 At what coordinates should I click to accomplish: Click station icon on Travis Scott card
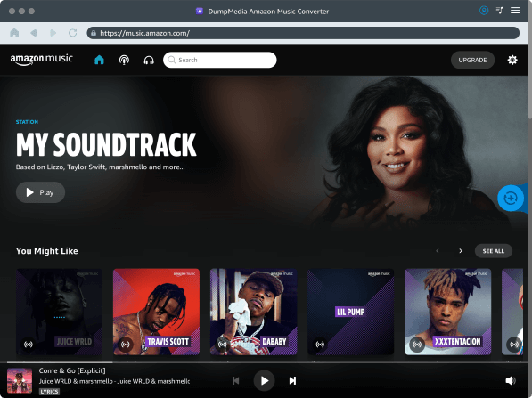click(x=126, y=345)
